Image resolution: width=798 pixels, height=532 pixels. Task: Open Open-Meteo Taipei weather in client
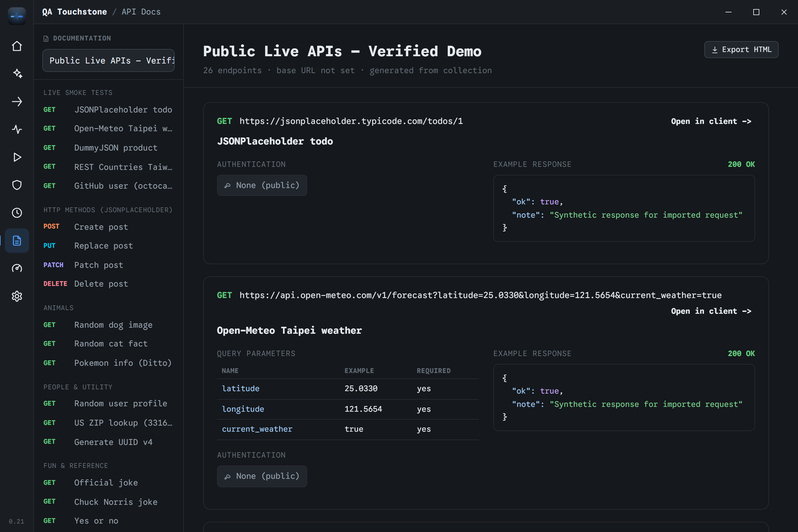711,311
